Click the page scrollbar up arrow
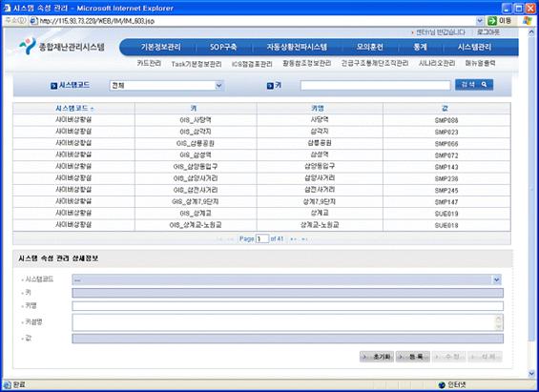Screen dimensions: 539x392 click(531, 32)
